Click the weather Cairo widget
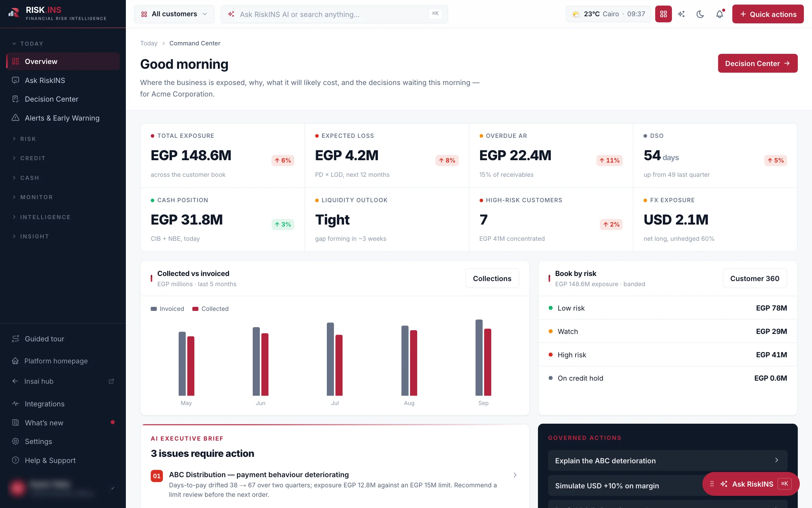 point(608,14)
